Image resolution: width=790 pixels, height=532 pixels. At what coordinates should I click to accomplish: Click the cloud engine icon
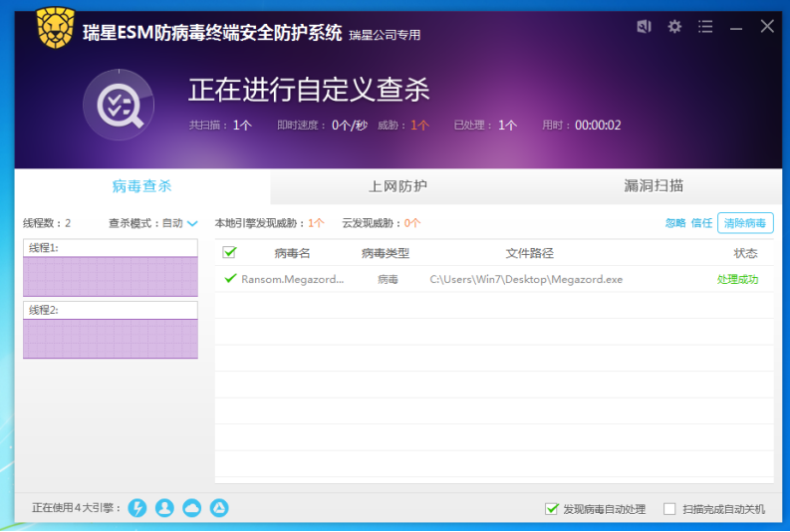[191, 508]
